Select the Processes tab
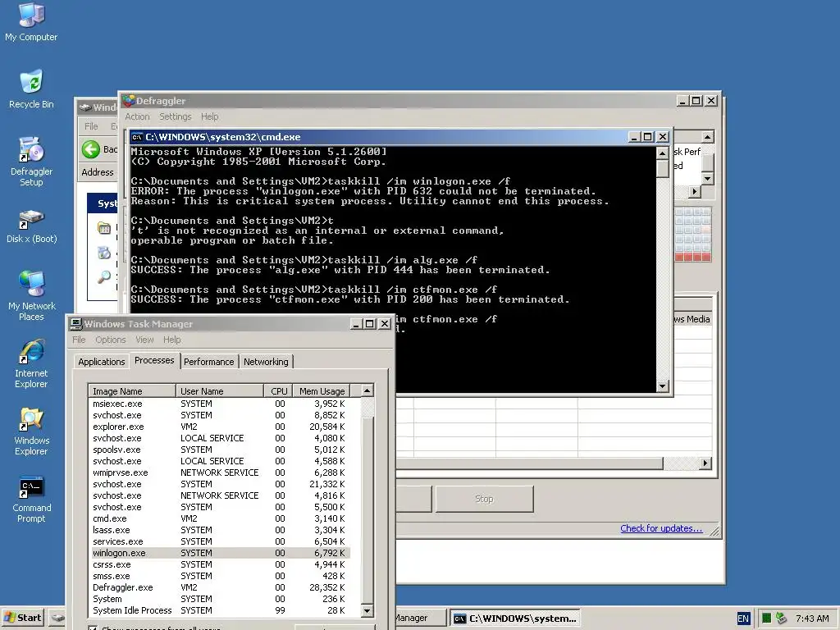The width and height of the screenshot is (840, 630). tap(154, 360)
